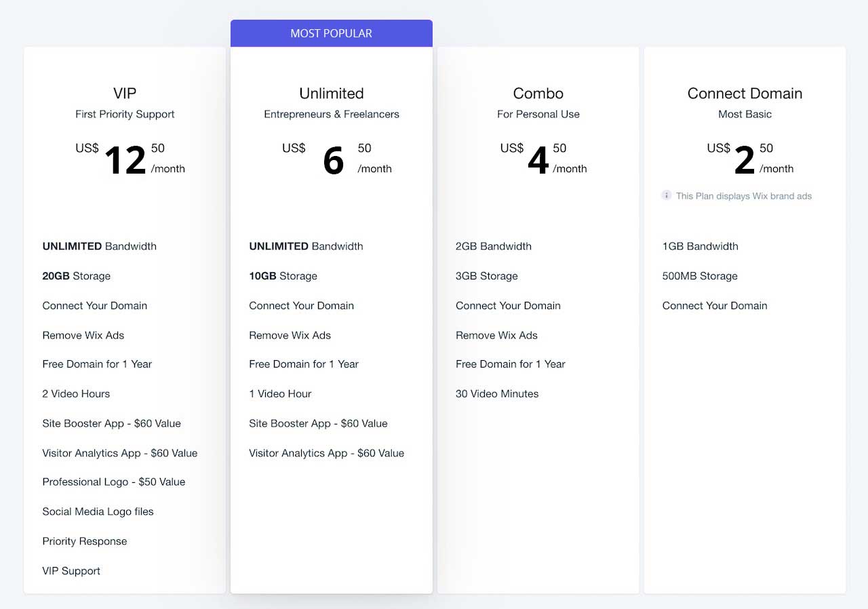
Task: Click the MOST POPULAR banner
Action: pyautogui.click(x=332, y=33)
